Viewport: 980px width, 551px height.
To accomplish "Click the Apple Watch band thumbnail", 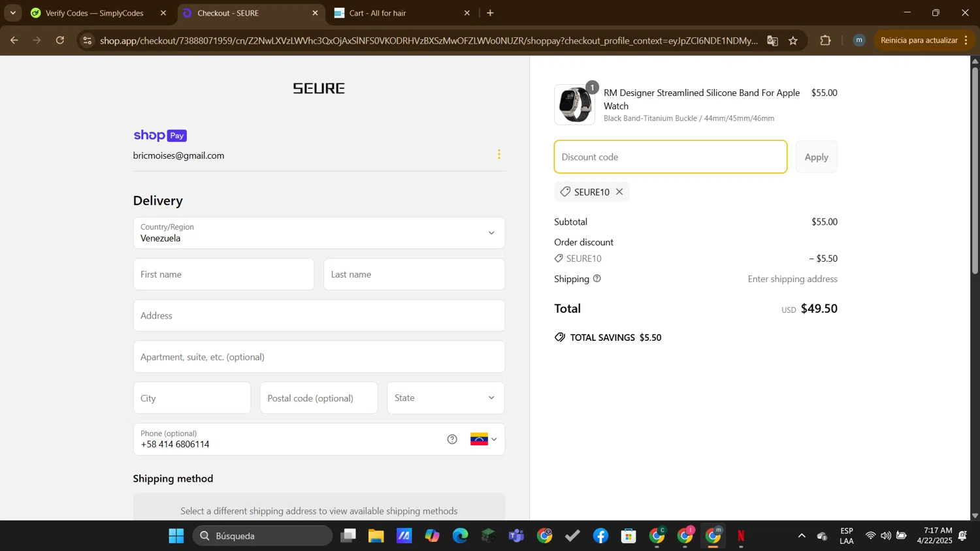I will pyautogui.click(x=575, y=104).
